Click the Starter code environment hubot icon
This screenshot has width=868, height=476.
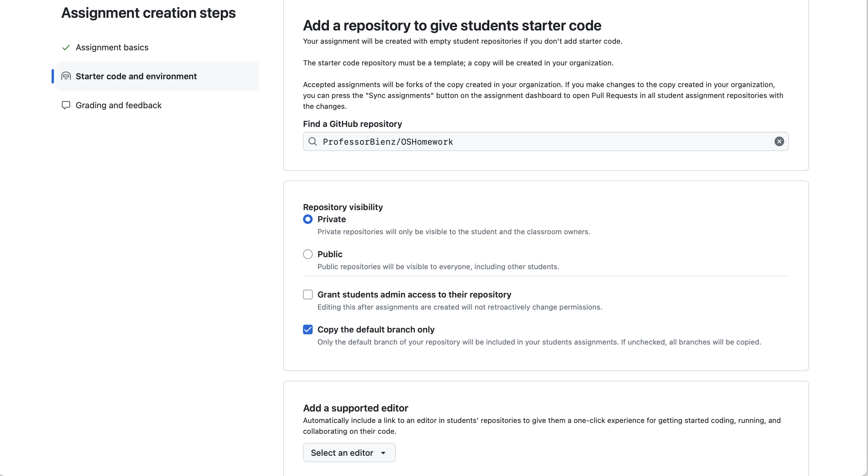66,76
